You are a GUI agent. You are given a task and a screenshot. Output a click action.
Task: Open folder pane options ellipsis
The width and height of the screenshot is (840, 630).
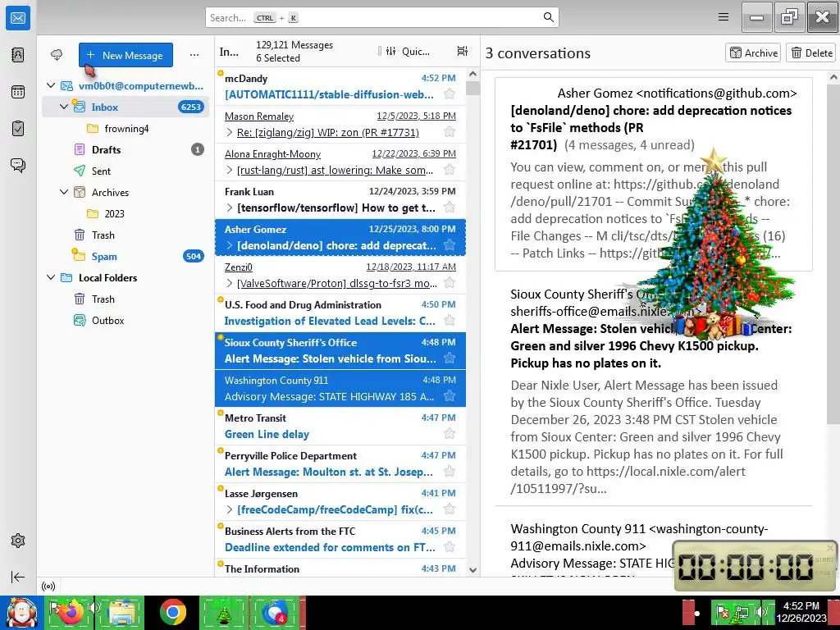click(x=194, y=55)
